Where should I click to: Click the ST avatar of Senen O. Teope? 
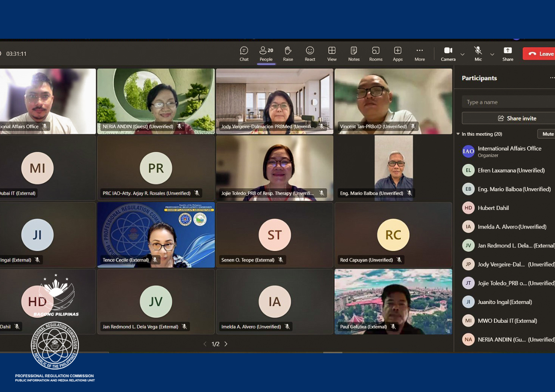click(x=274, y=235)
